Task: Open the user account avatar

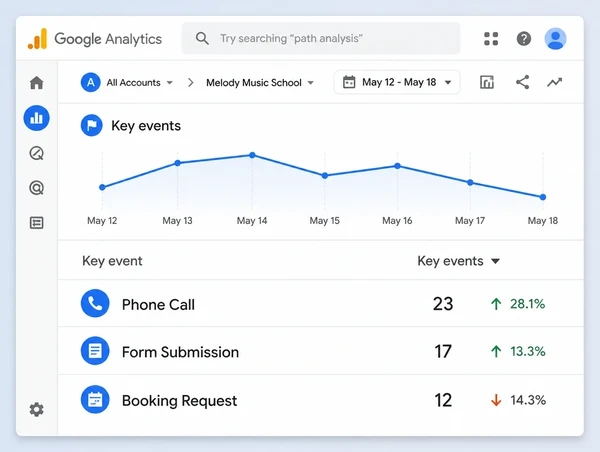Action: pos(555,39)
